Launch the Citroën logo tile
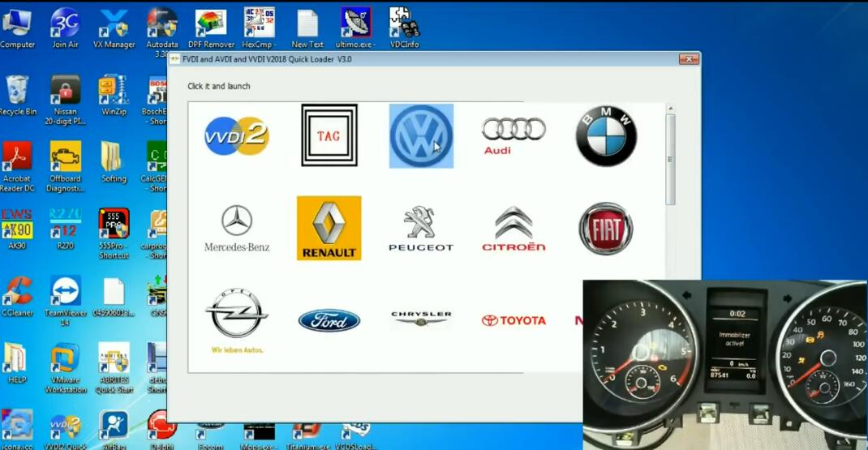 click(513, 228)
